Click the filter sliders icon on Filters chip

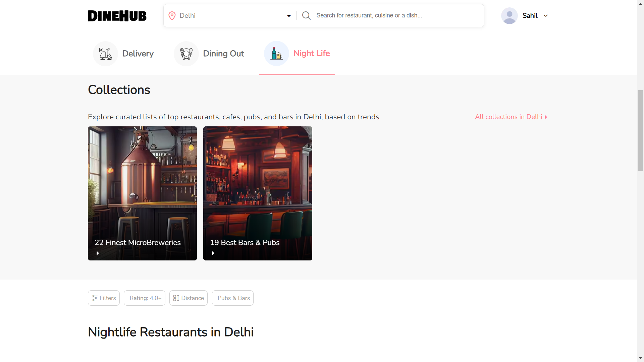[95, 298]
